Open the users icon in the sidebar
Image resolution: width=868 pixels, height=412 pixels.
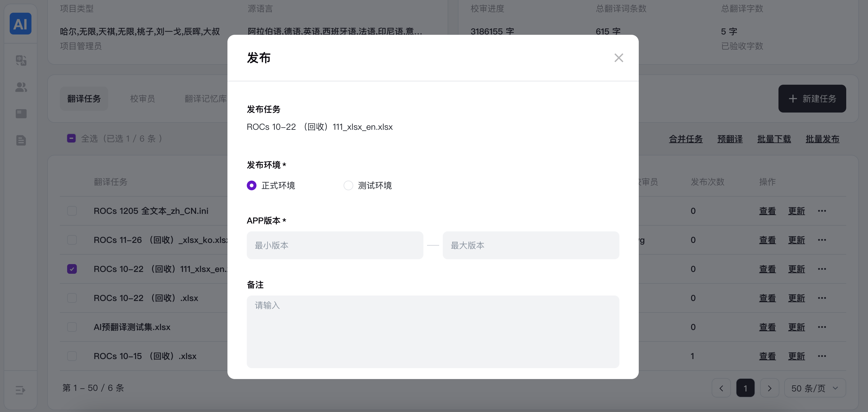tap(21, 87)
